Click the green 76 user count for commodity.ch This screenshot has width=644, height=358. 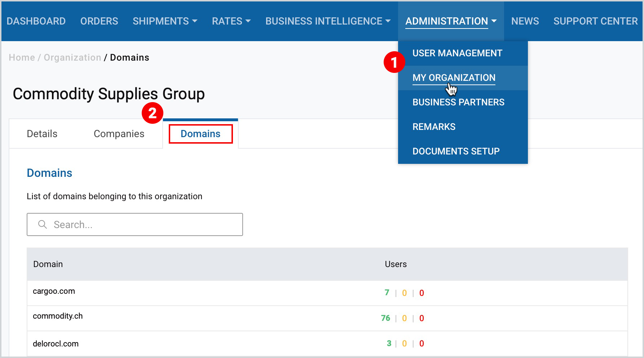385,318
